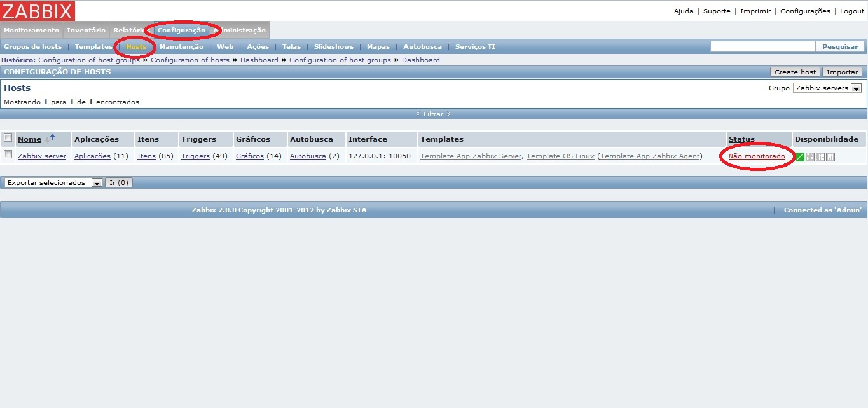Open the Autobusca (2) row link

point(308,156)
